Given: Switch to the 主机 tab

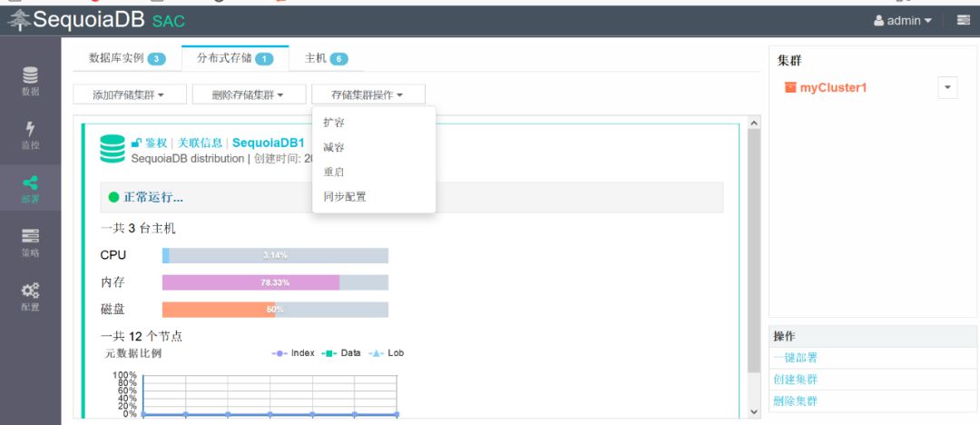Looking at the screenshot, I should [326, 58].
